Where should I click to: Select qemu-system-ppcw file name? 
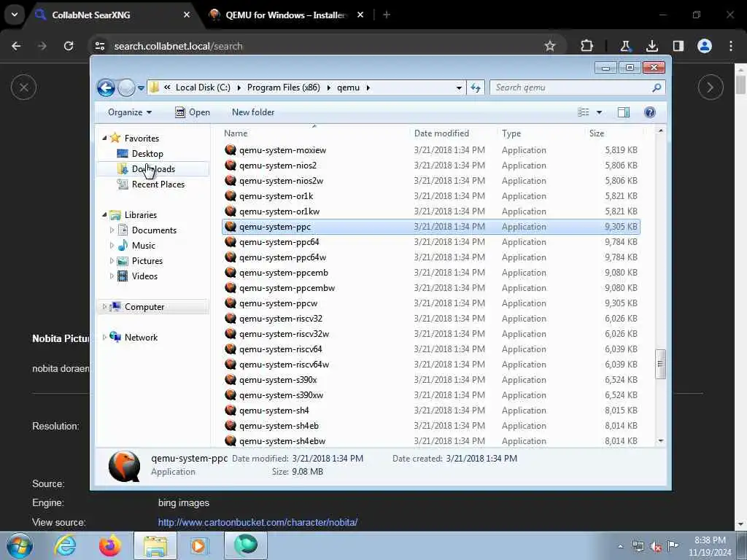[278, 303]
